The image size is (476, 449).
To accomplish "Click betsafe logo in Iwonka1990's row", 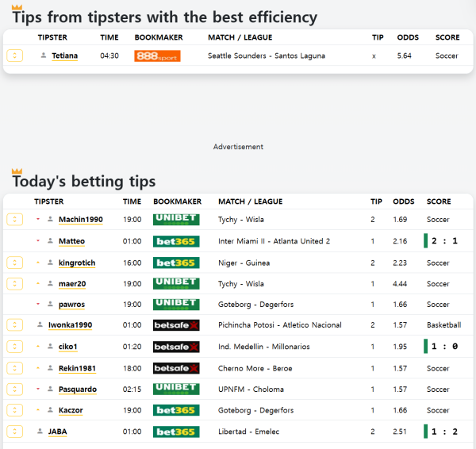I will click(175, 325).
